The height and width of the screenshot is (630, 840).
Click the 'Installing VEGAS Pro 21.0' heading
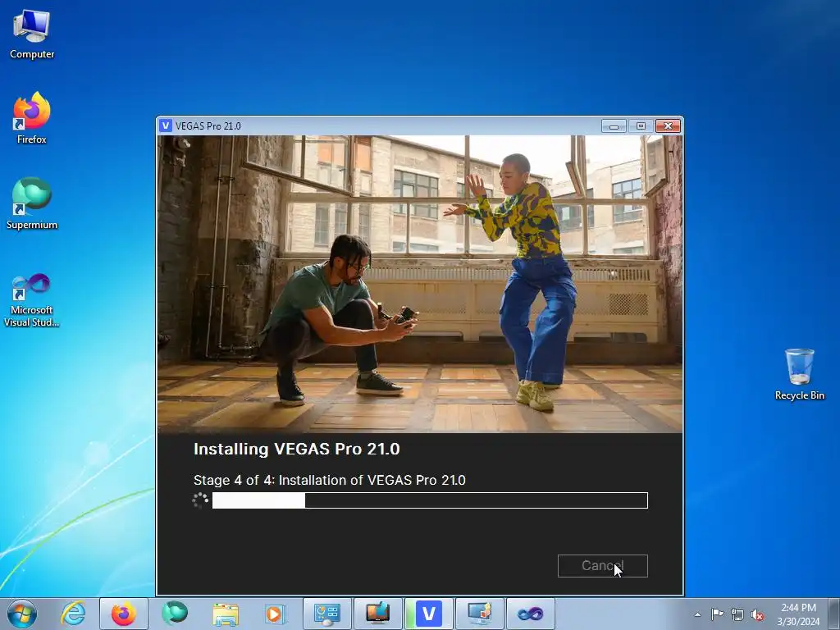click(x=297, y=449)
